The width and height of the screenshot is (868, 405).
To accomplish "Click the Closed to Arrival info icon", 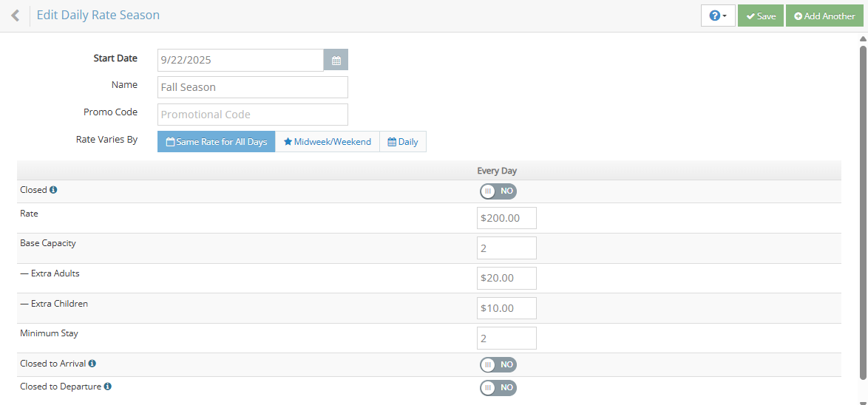I will point(92,364).
